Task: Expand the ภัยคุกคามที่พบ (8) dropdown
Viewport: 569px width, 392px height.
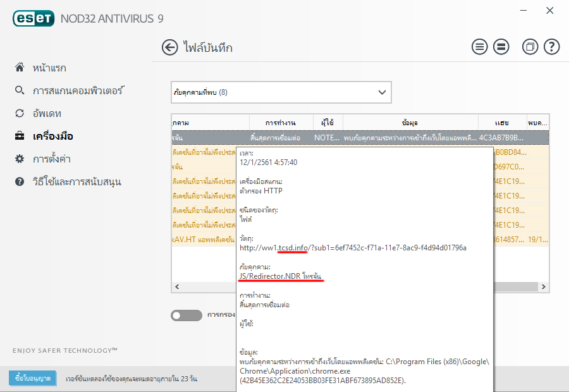Action: point(281,92)
